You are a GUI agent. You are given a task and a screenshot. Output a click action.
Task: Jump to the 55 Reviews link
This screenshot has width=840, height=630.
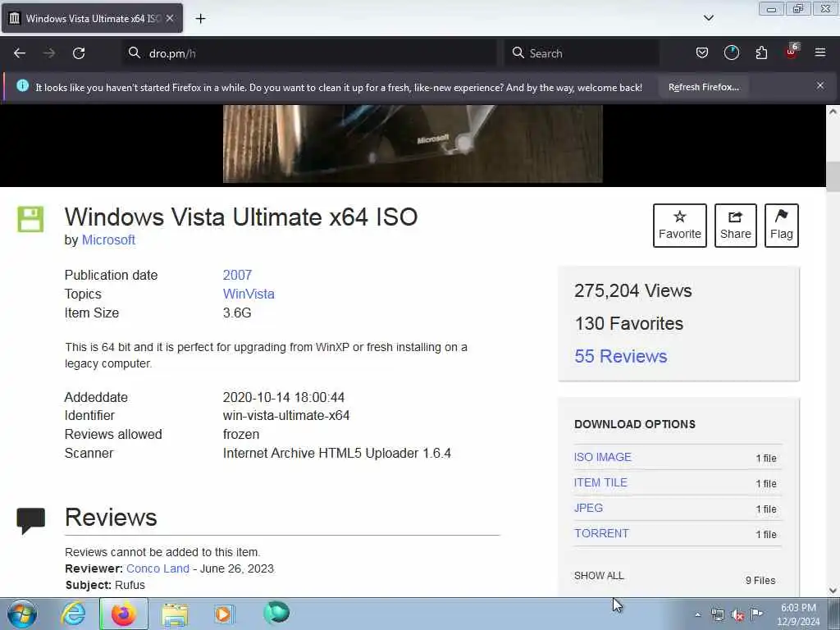click(621, 356)
